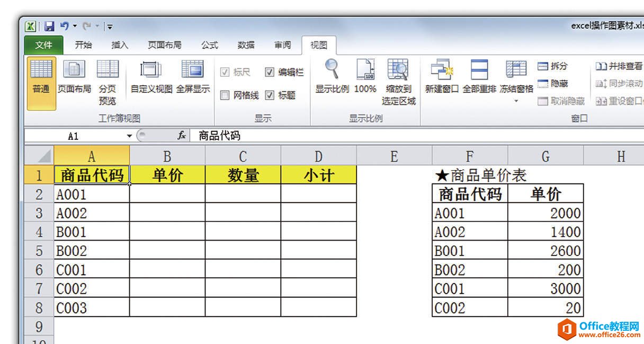Image resolution: width=644 pixels, height=344 pixels.
Task: Click the 自定义视图 custom views icon
Action: coord(151,70)
